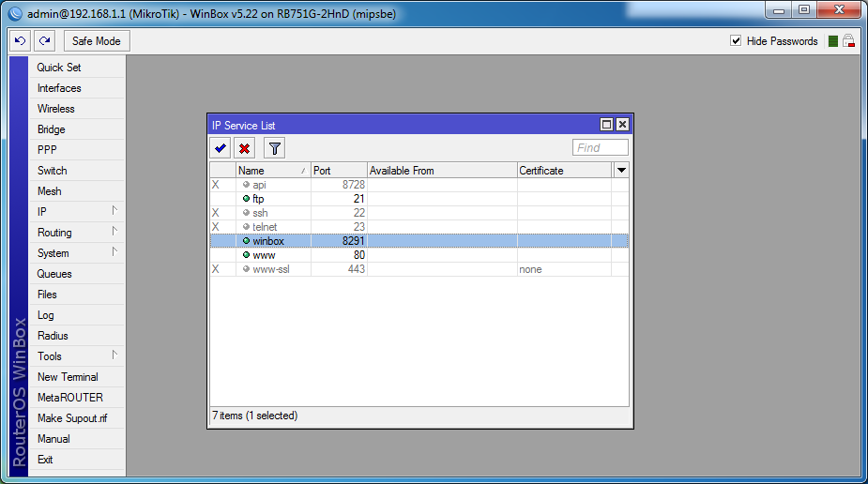This screenshot has width=868, height=484.
Task: Open the Manual
Action: pyautogui.click(x=76, y=439)
